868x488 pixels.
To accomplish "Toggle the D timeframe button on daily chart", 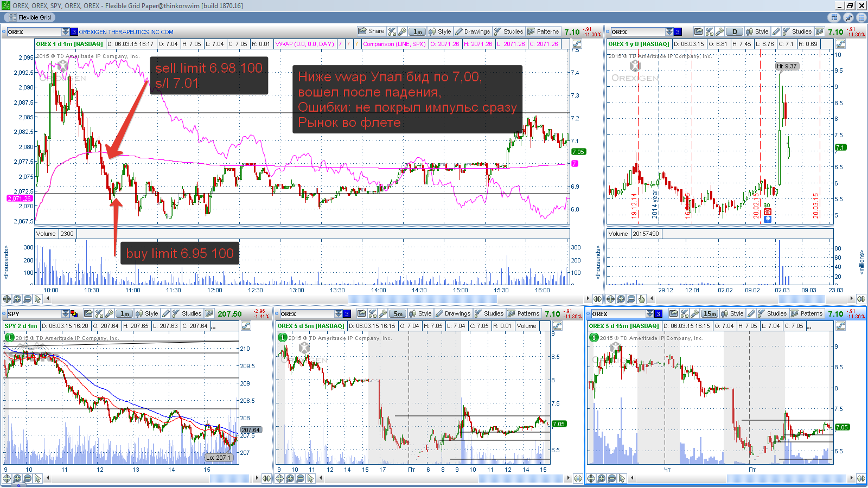I will [735, 31].
